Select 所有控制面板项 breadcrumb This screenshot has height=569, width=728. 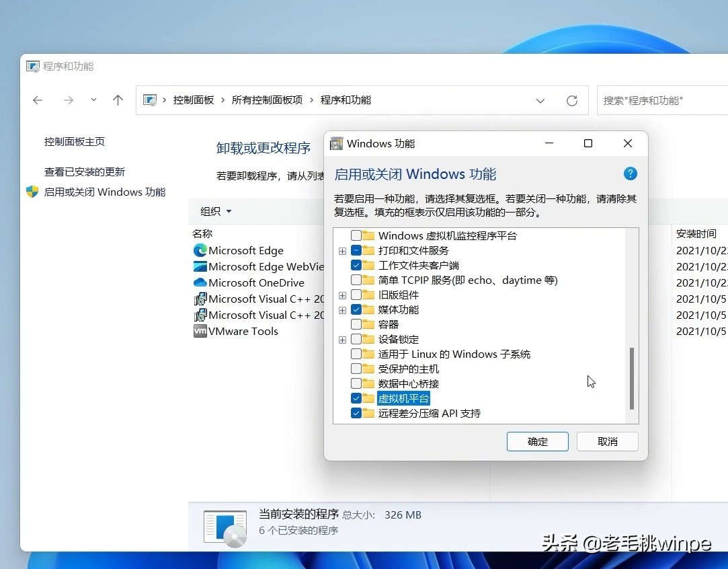click(267, 100)
